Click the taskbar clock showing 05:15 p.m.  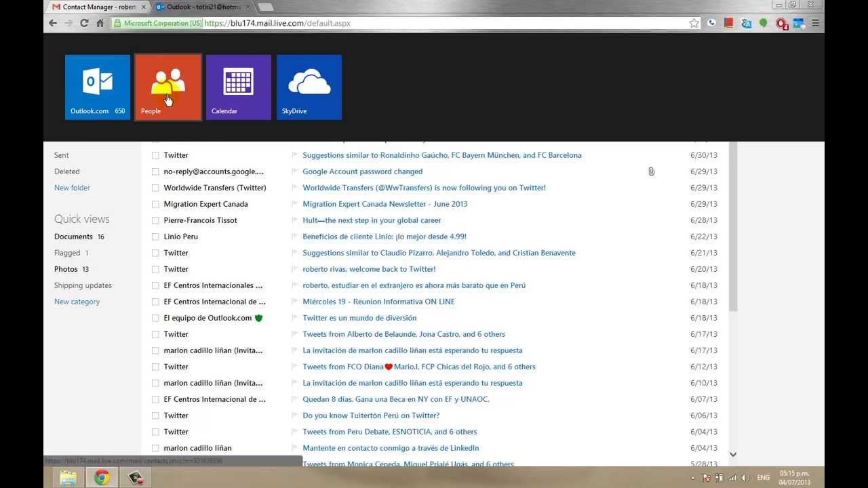pos(795,478)
